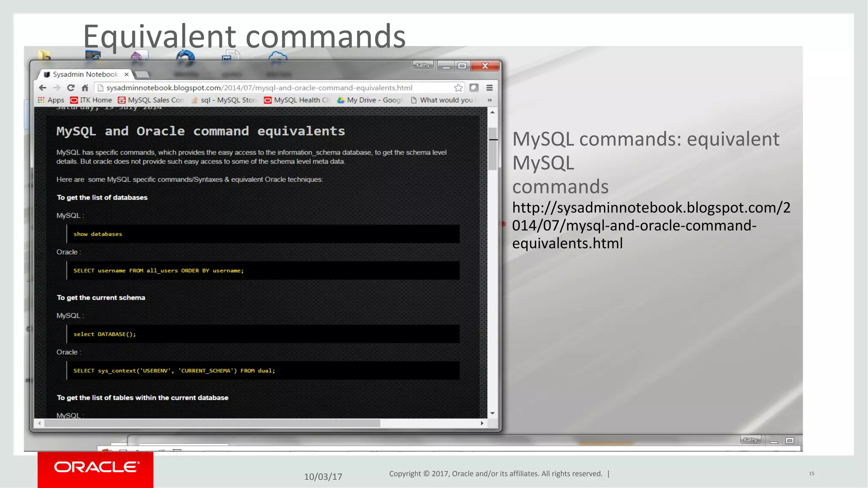The width and height of the screenshot is (868, 488).
Task: Click the vertical scrollbar down arrow
Action: (492, 413)
